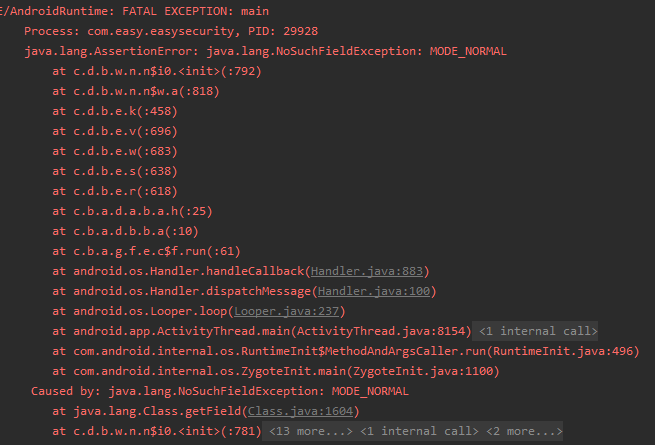The image size is (655, 445).
Task: Click the 'at c.d.b.w.n.n$i0.<init>(:781)' frame
Action: pyautogui.click(x=157, y=431)
